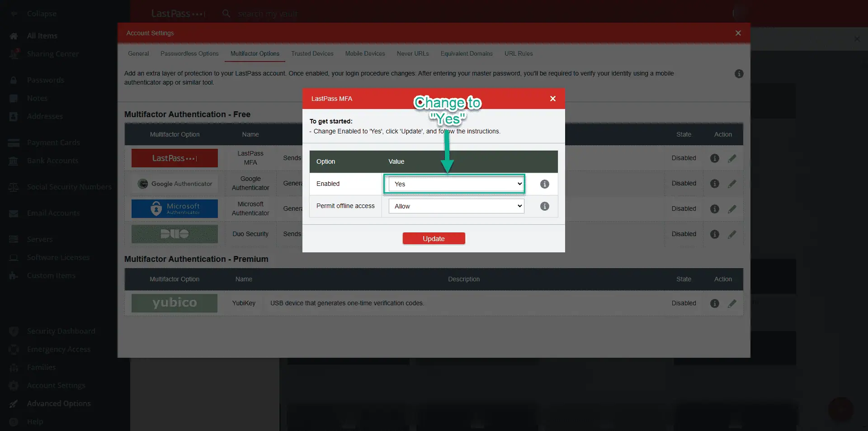The image size is (868, 431).
Task: Click the search my vault field
Action: pyautogui.click(x=268, y=14)
